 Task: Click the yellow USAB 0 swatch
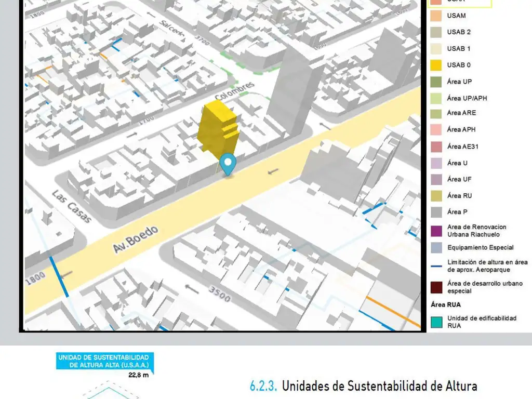click(436, 65)
